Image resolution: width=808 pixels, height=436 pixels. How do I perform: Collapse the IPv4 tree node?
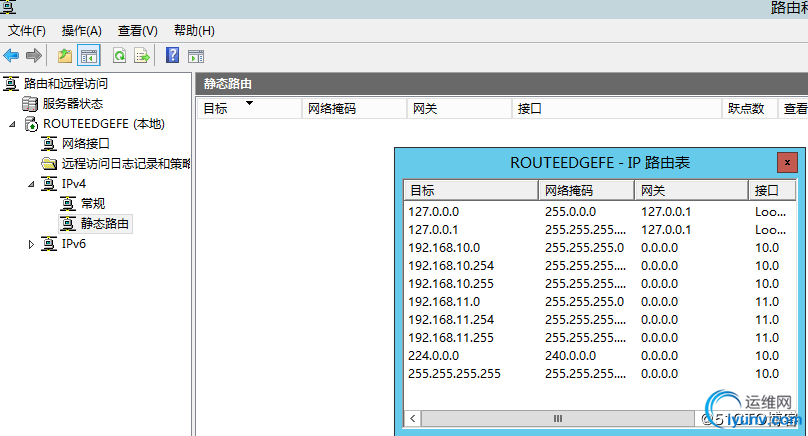(x=31, y=184)
